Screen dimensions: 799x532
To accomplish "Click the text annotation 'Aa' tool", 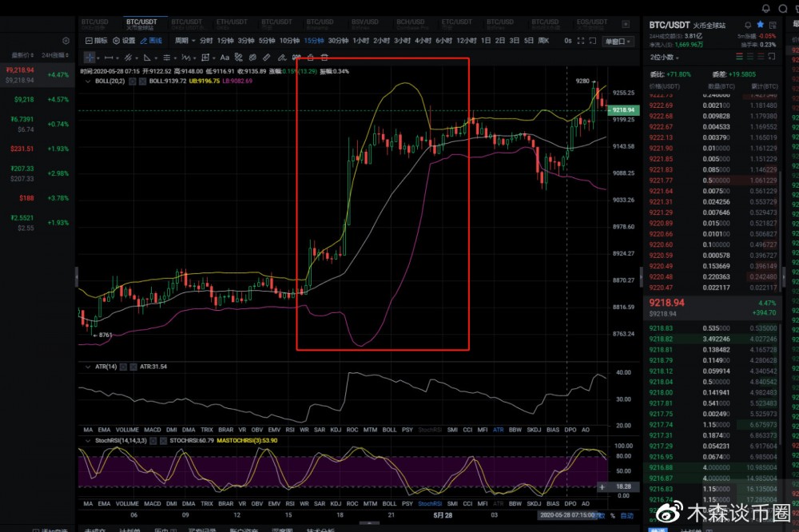I will pyautogui.click(x=225, y=58).
